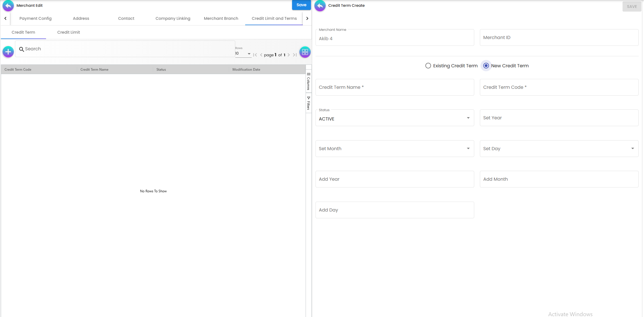Click the search magnifier icon
The width and height of the screenshot is (644, 317).
tap(21, 49)
